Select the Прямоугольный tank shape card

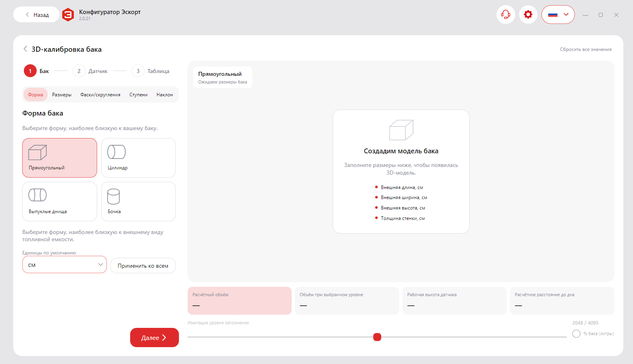click(x=60, y=158)
